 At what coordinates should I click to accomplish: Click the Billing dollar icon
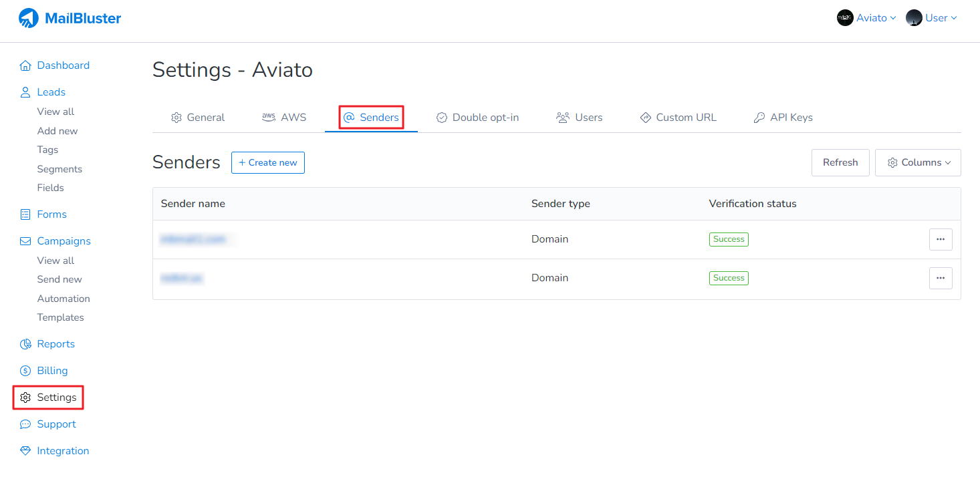(x=25, y=371)
